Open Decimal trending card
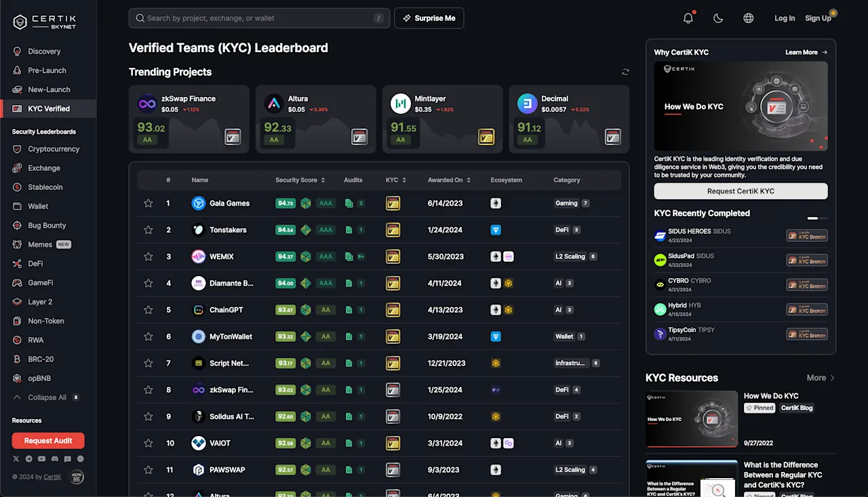The width and height of the screenshot is (868, 497). pos(569,119)
